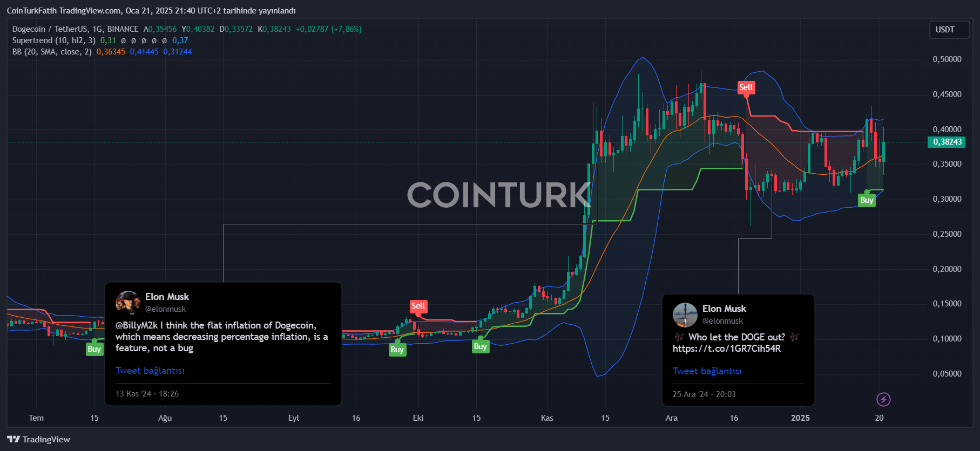
Task: Click the 0,25000 price axis label
Action: (947, 234)
